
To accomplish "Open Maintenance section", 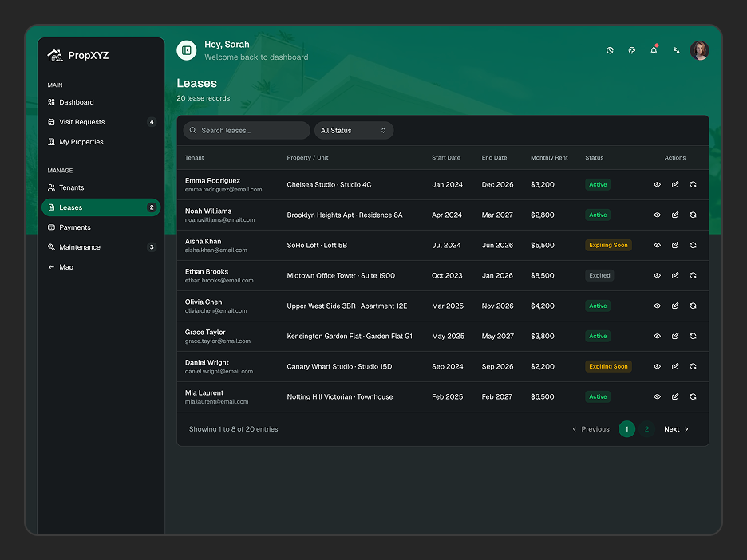I will coord(101,247).
